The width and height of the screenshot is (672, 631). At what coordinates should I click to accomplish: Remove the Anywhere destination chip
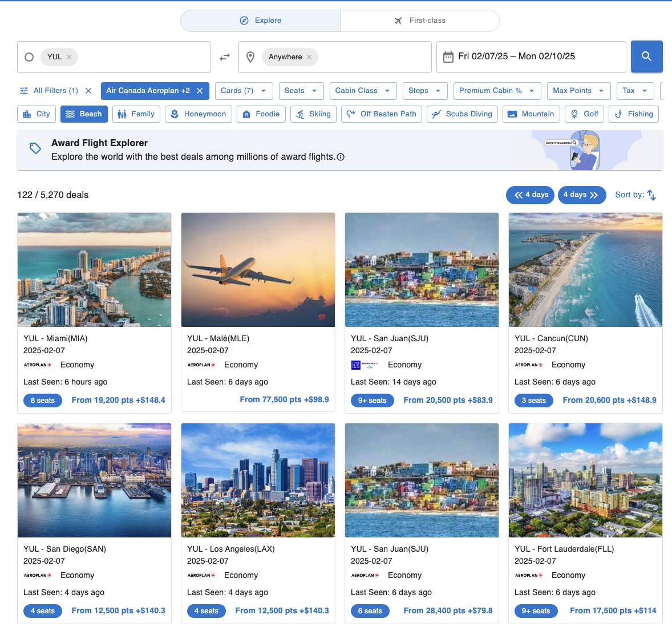[309, 57]
